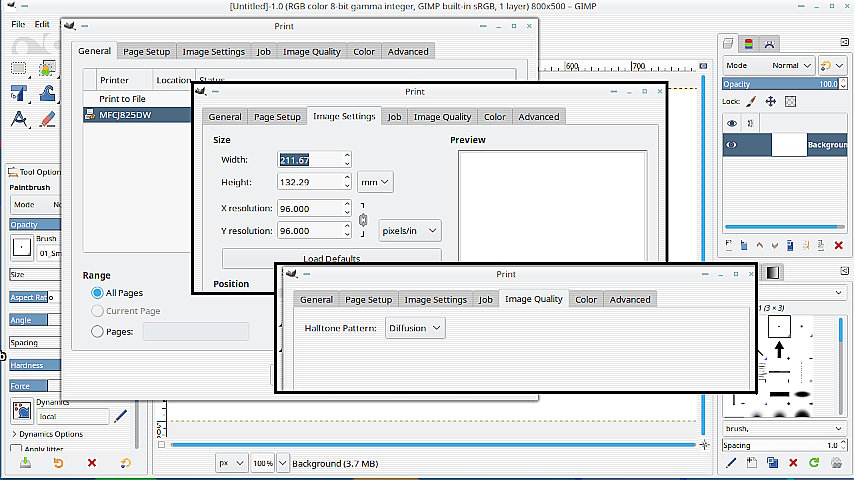Image resolution: width=854 pixels, height=480 pixels.
Task: Switch to the Channels dock tab icon
Action: point(749,43)
